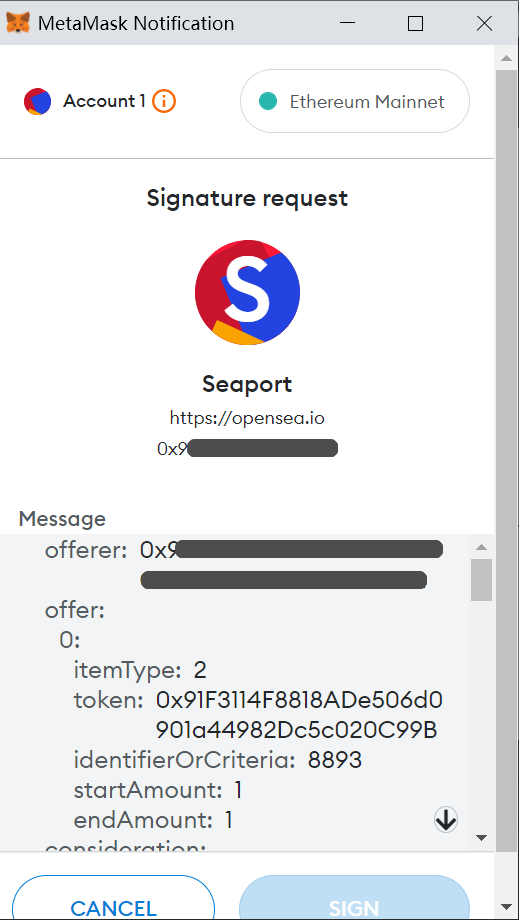Open the https://opensea.io origin link
Screen dimensions: 519x920
247,418
